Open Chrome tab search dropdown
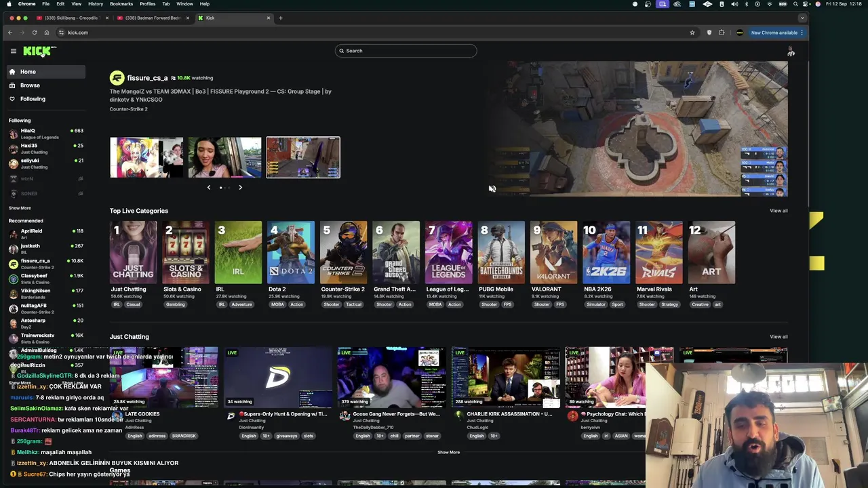The image size is (868, 488). (802, 18)
